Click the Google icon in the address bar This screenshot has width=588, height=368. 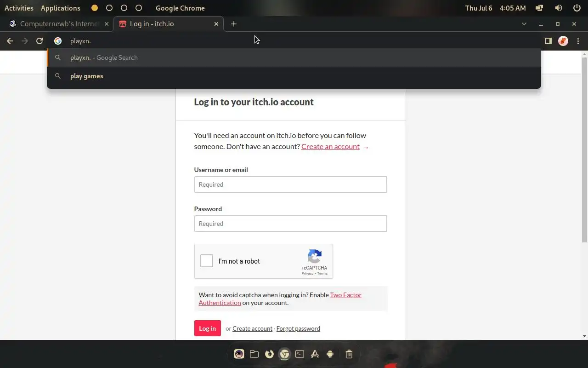58,41
